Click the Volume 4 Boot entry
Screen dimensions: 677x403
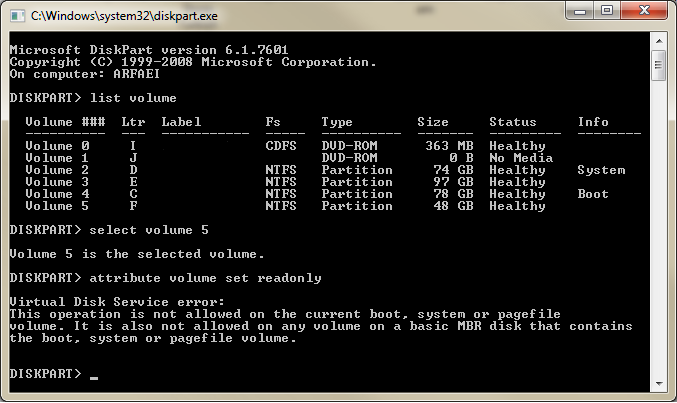(x=593, y=194)
